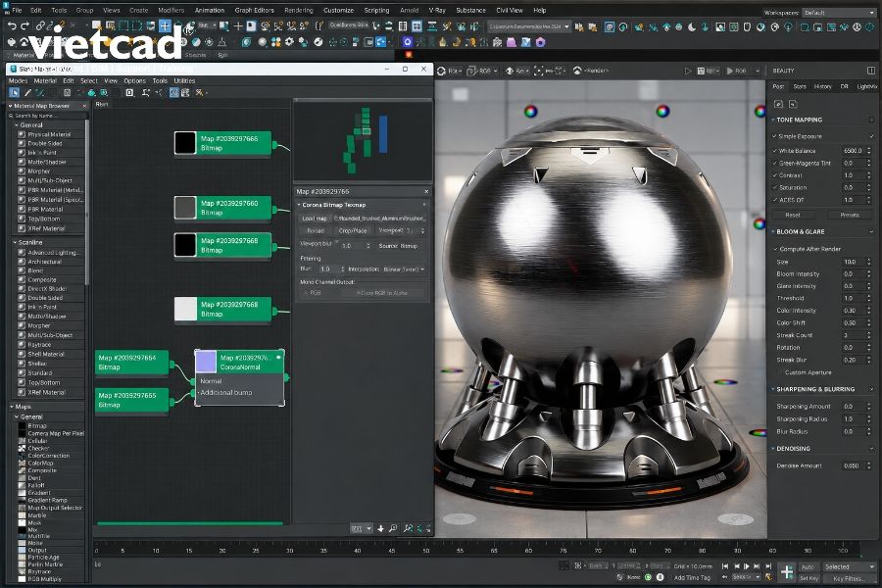Click the Key Filters button
Image resolution: width=882 pixels, height=588 pixels.
[x=849, y=579]
